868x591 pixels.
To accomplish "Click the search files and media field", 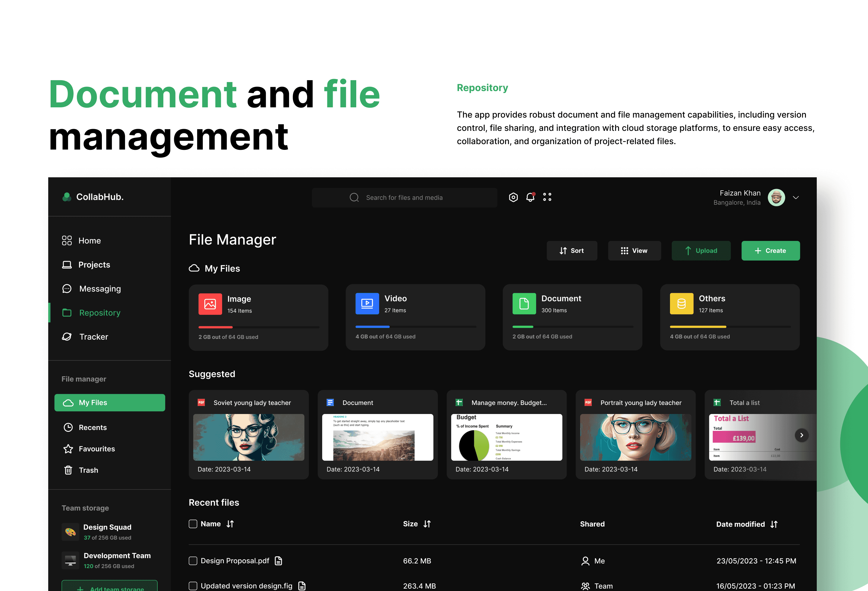I will tap(404, 198).
